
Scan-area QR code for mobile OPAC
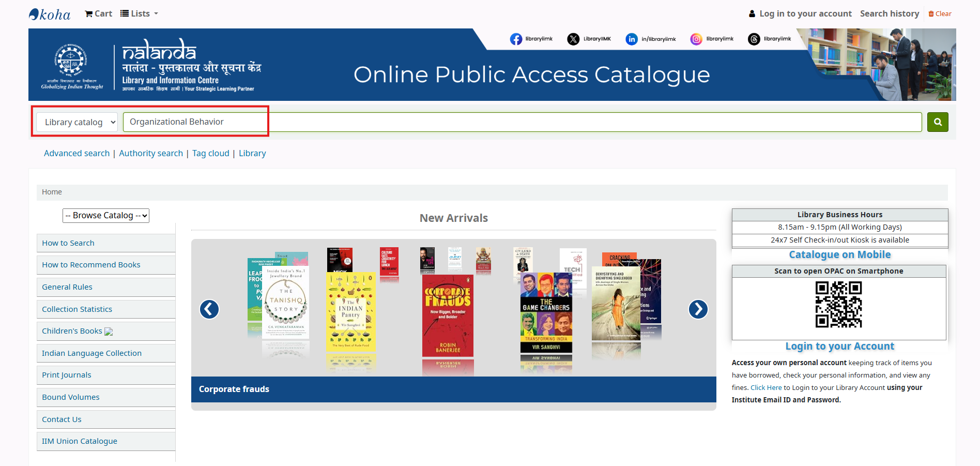click(838, 305)
